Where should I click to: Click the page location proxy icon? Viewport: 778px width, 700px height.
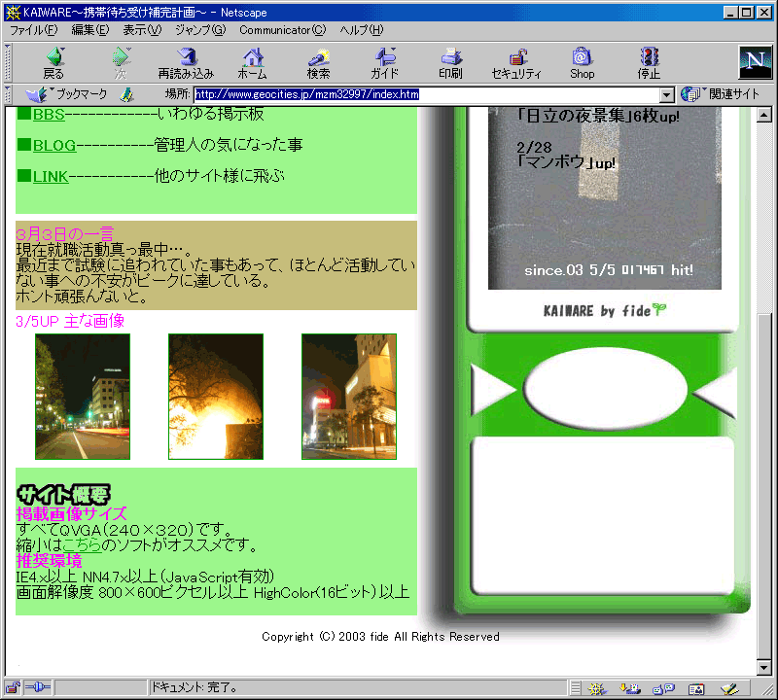pos(127,94)
